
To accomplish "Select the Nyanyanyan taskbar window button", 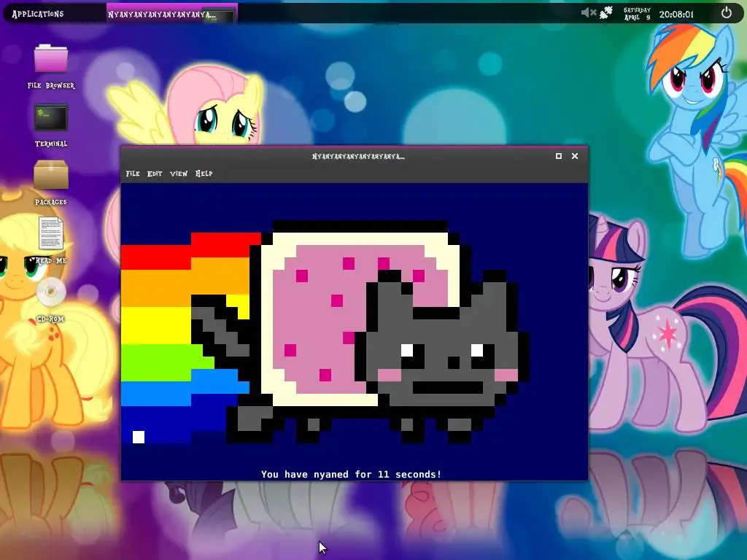I will tap(171, 14).
